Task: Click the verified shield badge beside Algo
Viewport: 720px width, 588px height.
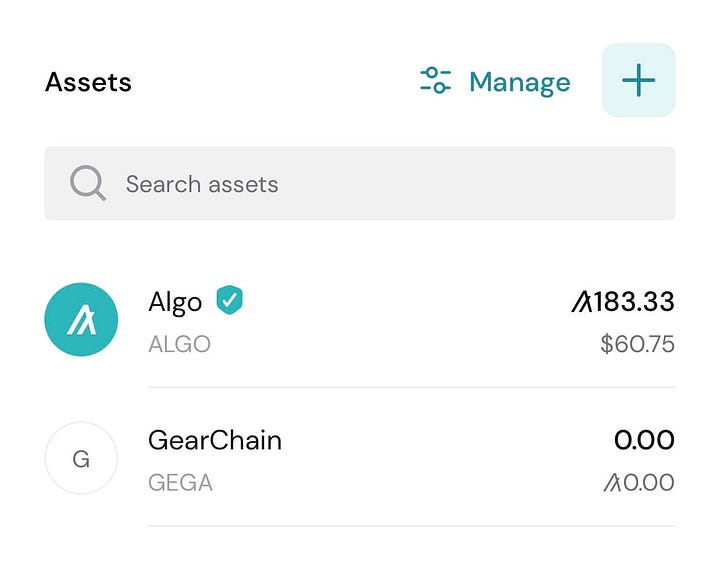Action: tap(229, 300)
